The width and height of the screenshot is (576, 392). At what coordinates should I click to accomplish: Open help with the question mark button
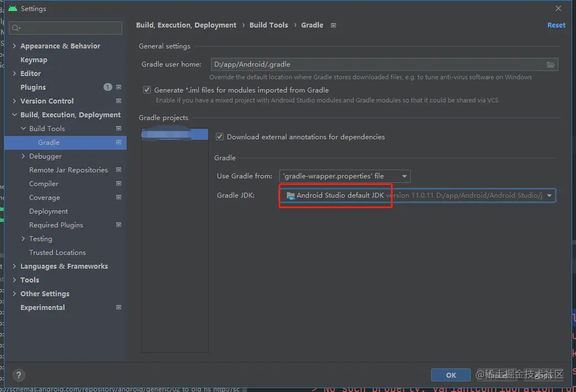[19, 375]
